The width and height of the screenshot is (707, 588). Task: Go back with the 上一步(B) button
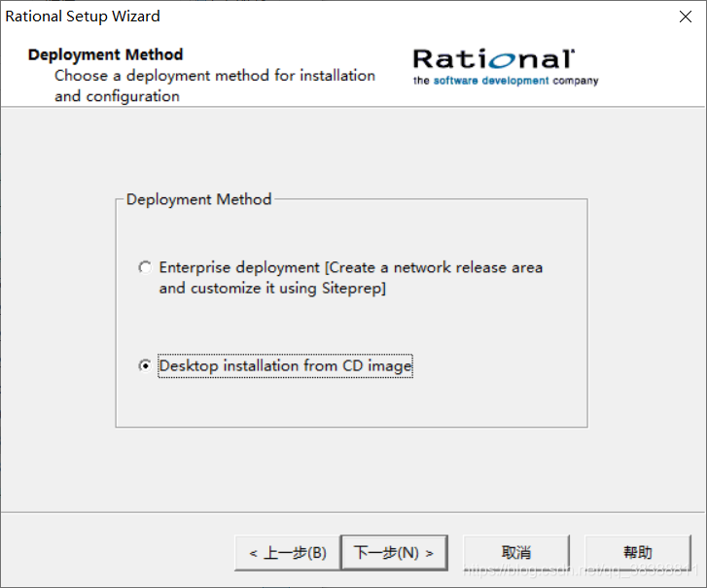287,553
